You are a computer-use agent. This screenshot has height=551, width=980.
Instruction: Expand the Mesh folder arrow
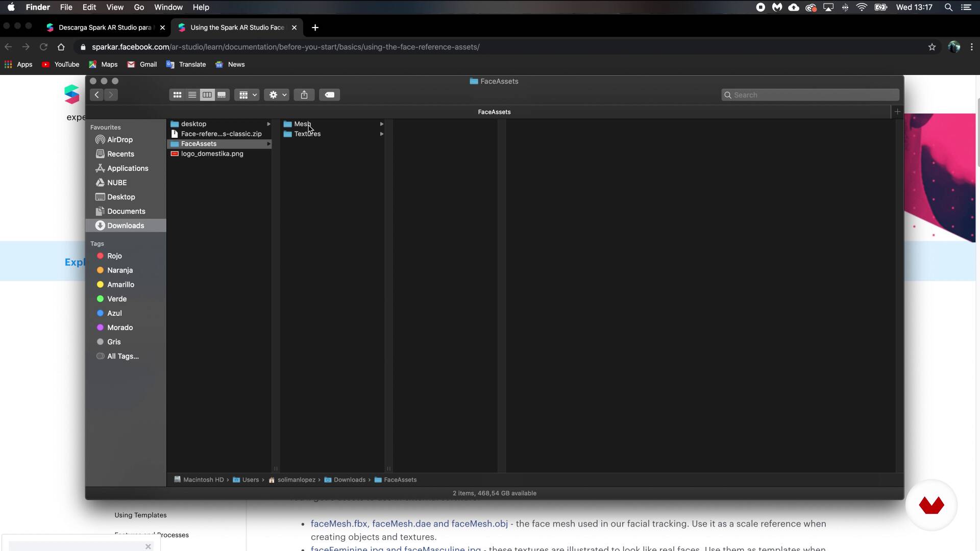[x=381, y=124]
